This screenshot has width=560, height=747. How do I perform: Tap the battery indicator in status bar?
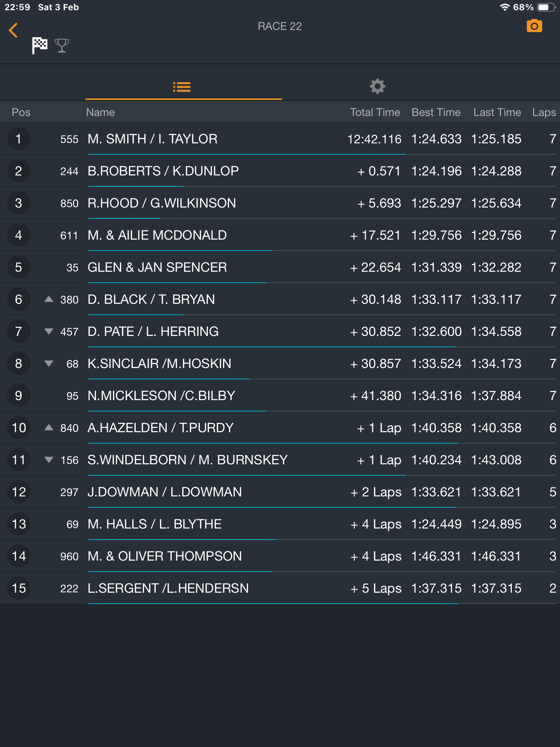tap(547, 7)
